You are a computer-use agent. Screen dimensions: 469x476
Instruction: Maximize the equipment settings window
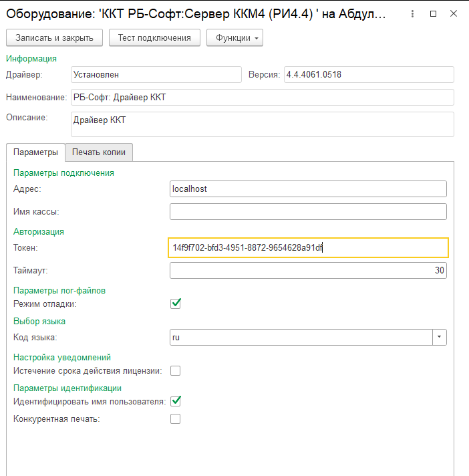tap(433, 13)
